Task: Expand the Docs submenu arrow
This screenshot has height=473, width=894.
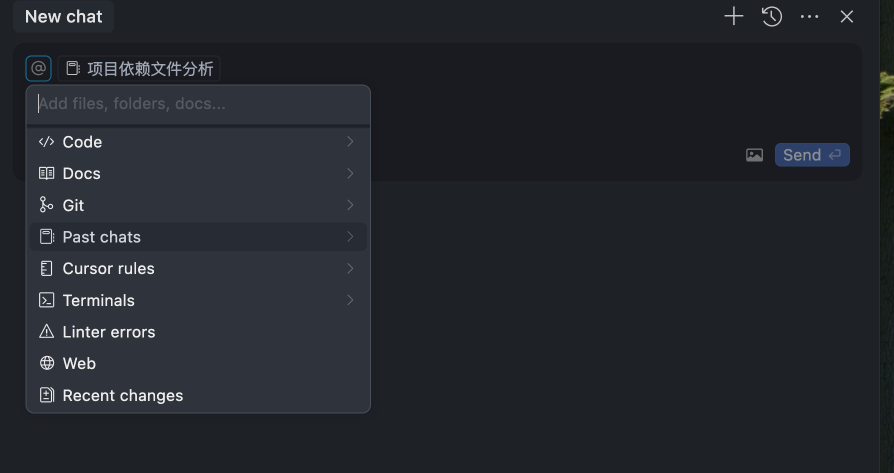Action: click(x=350, y=173)
